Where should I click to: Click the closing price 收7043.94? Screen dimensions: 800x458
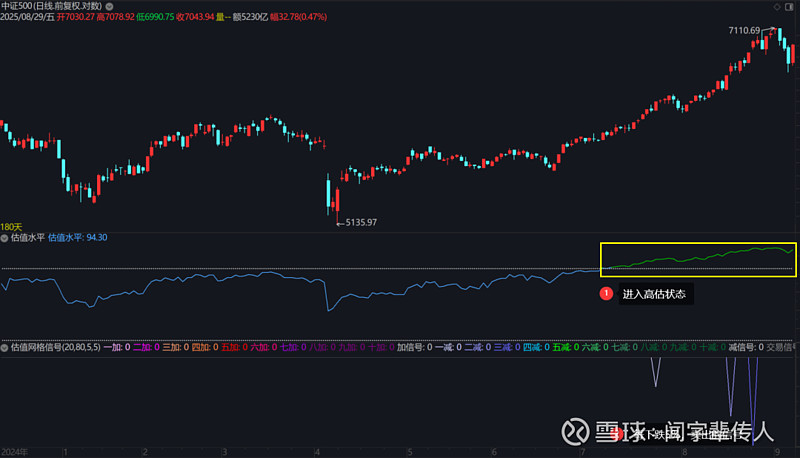[x=195, y=17]
